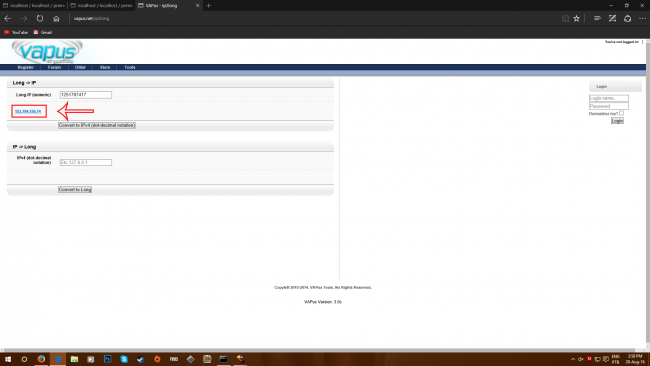Viewport: 650px width, 366px height.
Task: Click the horizontal scrollbar at the bottom
Action: pyautogui.click(x=319, y=350)
